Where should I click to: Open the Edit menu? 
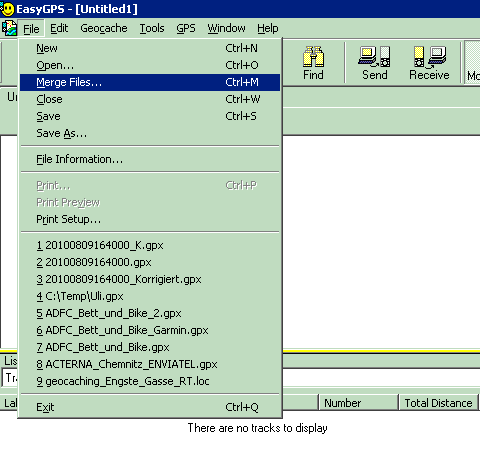(59, 28)
